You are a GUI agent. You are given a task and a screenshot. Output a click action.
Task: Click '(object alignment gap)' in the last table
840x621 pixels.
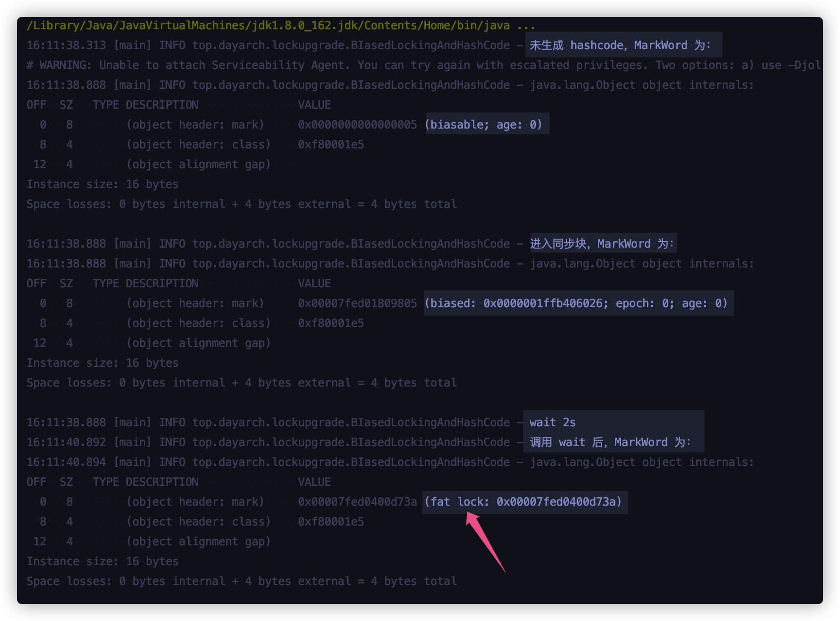(199, 542)
